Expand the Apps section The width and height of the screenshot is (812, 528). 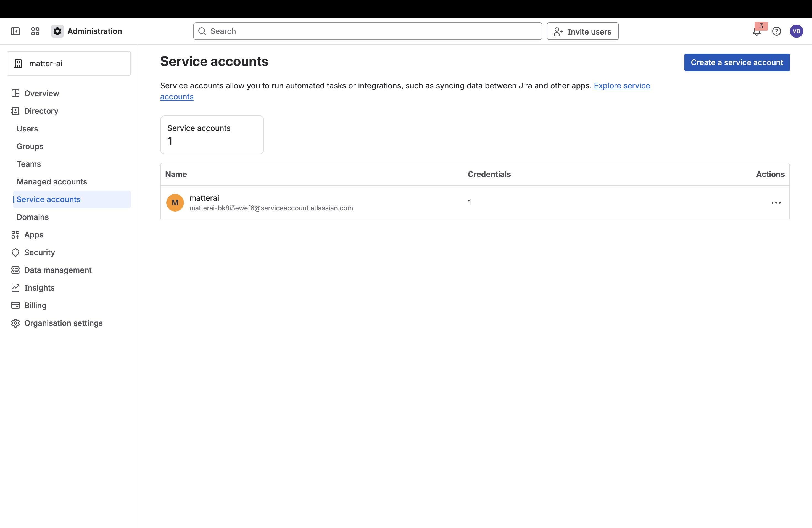tap(33, 235)
